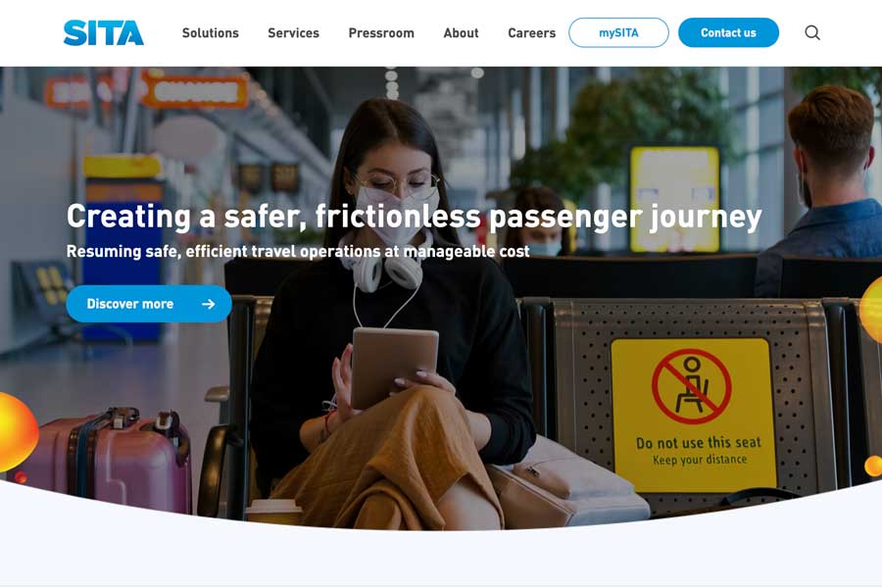Click the masked woman's headphones
Viewport: 882px width, 588px height.
point(382,265)
